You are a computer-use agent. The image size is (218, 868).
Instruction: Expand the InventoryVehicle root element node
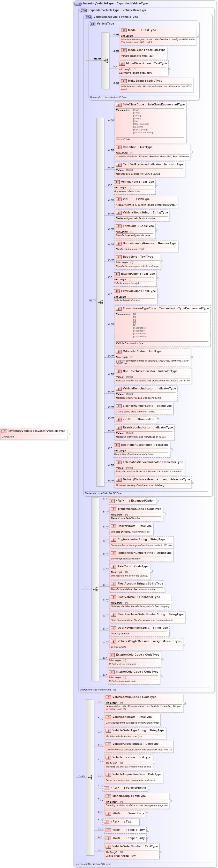(x=68, y=434)
